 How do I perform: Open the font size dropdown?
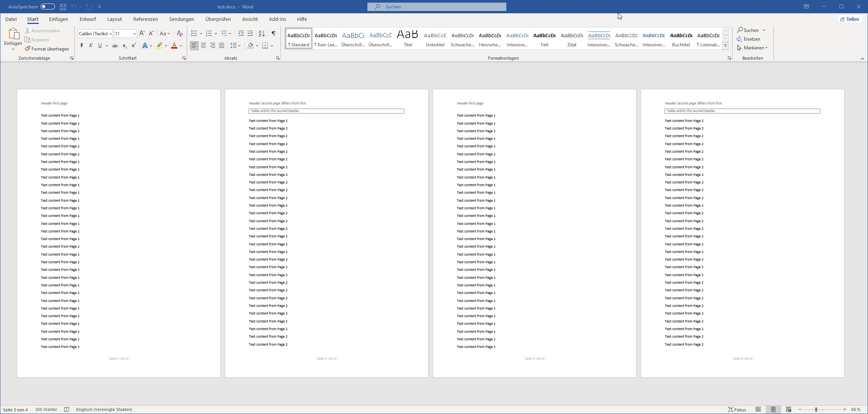click(x=134, y=34)
